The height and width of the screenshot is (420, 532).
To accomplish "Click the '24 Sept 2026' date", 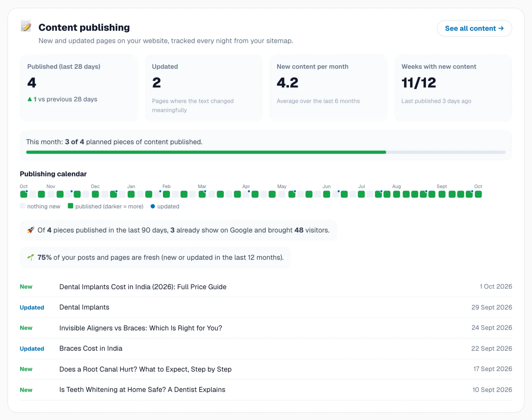I will point(492,328).
